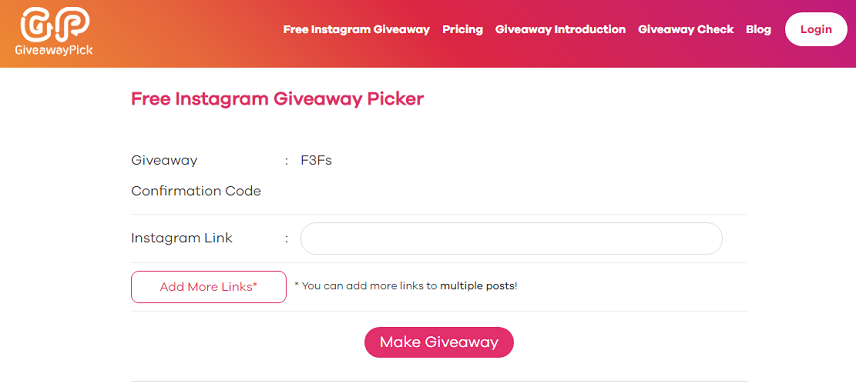
Task: Open the Free Instagram Giveaway menu item
Action: 356,29
